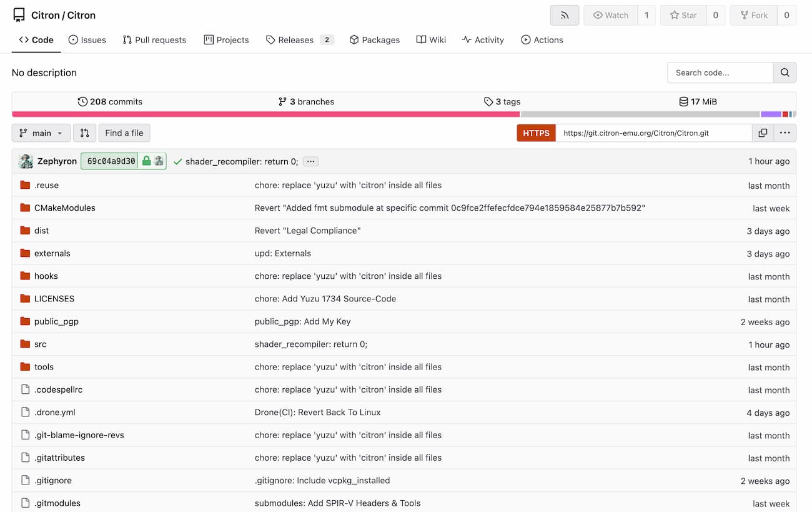The image size is (812, 512).
Task: Click the green signed-commit lock icon
Action: click(146, 161)
